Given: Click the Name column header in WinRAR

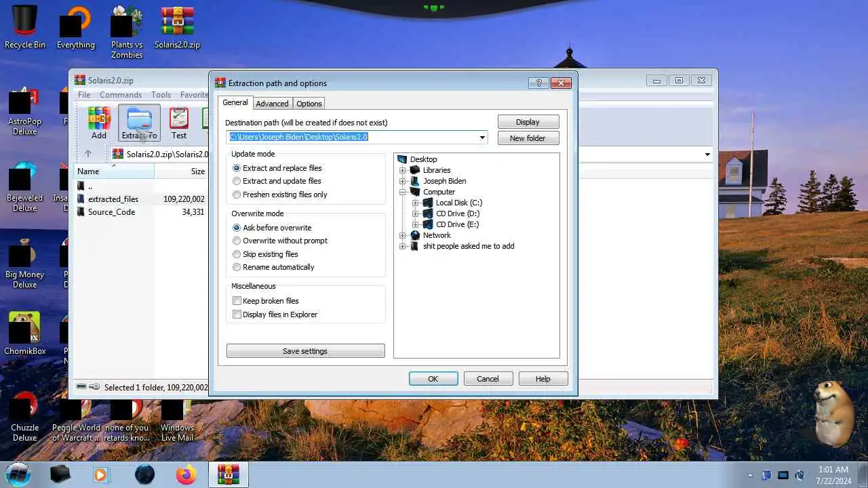Looking at the screenshot, I should pyautogui.click(x=114, y=171).
